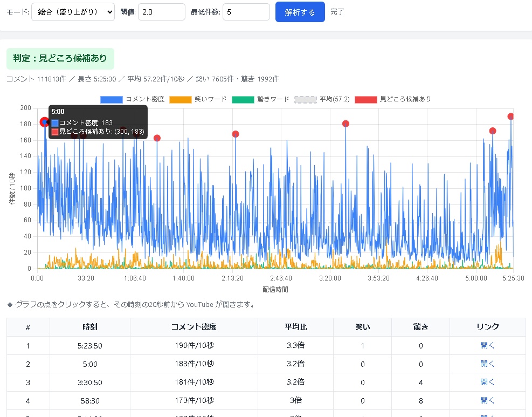Toggle the 見どころ候補あり legend item
Image resolution: width=532 pixels, height=417 pixels.
[393, 99]
